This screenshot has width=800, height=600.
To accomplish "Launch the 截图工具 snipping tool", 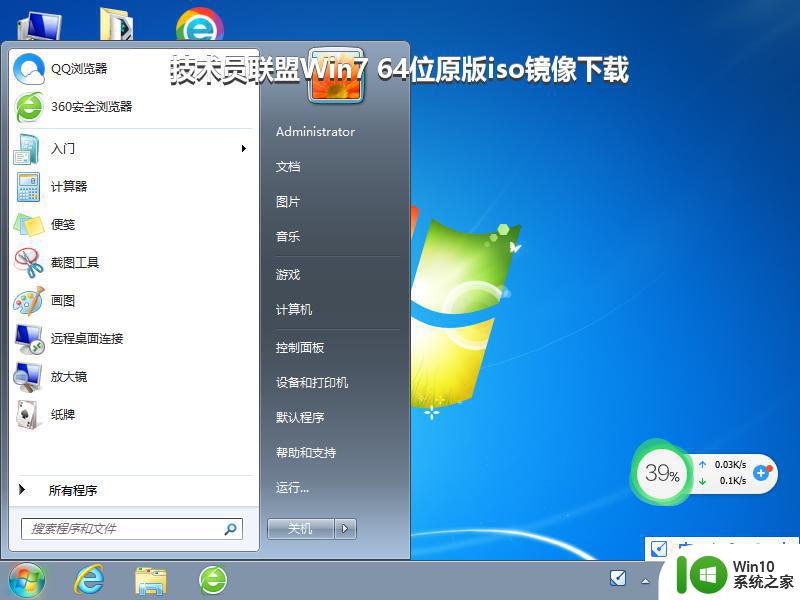I will (74, 263).
